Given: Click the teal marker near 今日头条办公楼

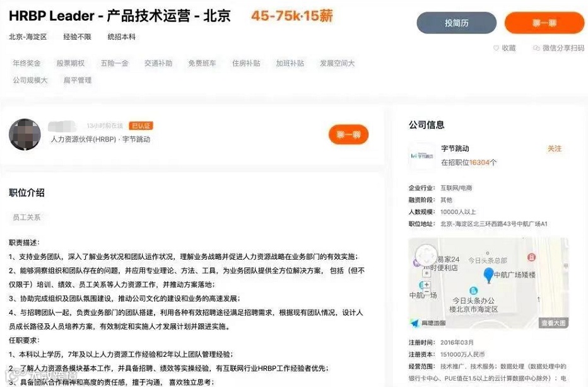Looking at the screenshot, I should tap(474, 291).
